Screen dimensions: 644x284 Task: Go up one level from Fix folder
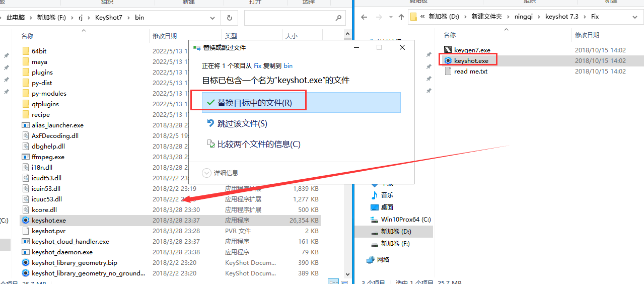tap(401, 17)
